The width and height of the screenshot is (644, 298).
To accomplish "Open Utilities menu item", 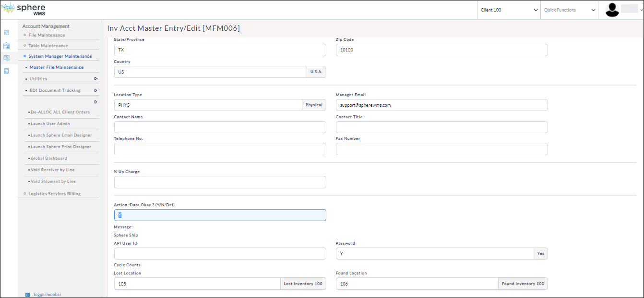I will coord(38,79).
